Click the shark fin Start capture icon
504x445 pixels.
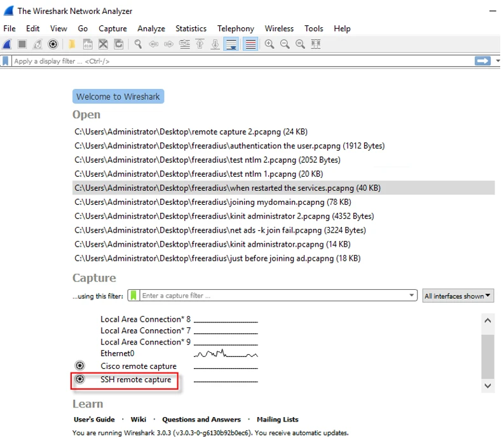7,44
